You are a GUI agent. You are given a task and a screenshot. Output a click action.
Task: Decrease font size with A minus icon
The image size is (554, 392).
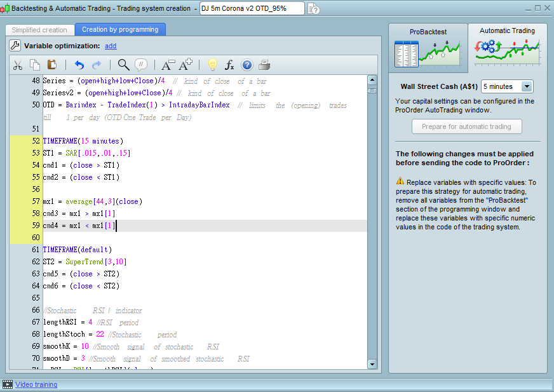pyautogui.click(x=168, y=65)
